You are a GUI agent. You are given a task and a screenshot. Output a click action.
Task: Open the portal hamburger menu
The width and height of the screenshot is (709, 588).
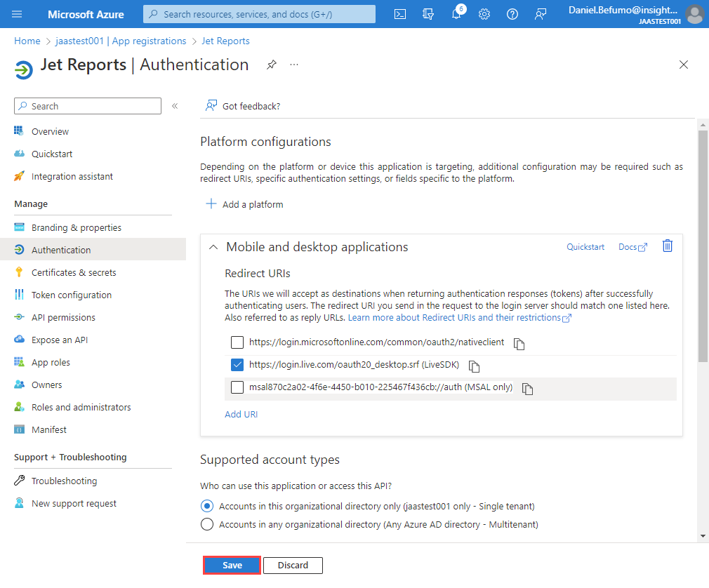(x=17, y=14)
